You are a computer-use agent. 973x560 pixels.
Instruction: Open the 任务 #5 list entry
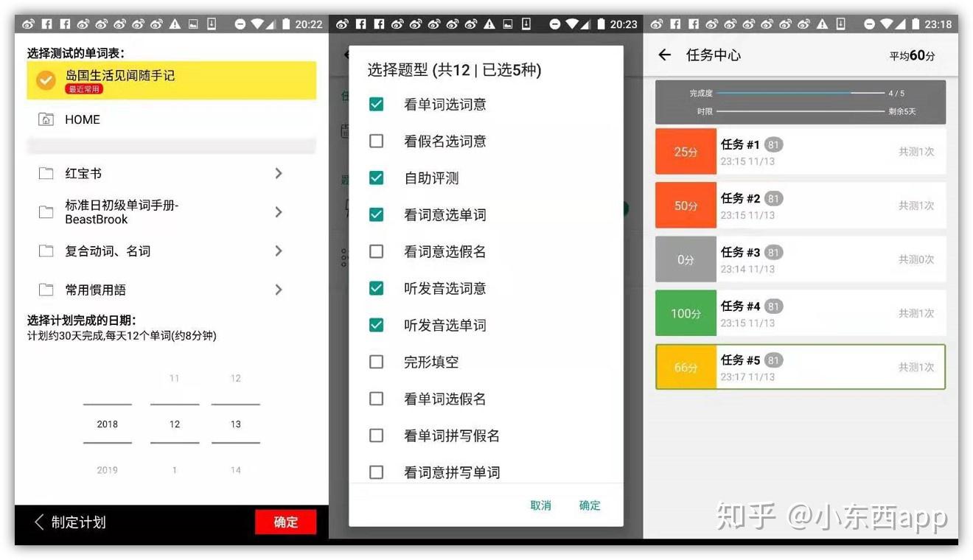click(801, 367)
